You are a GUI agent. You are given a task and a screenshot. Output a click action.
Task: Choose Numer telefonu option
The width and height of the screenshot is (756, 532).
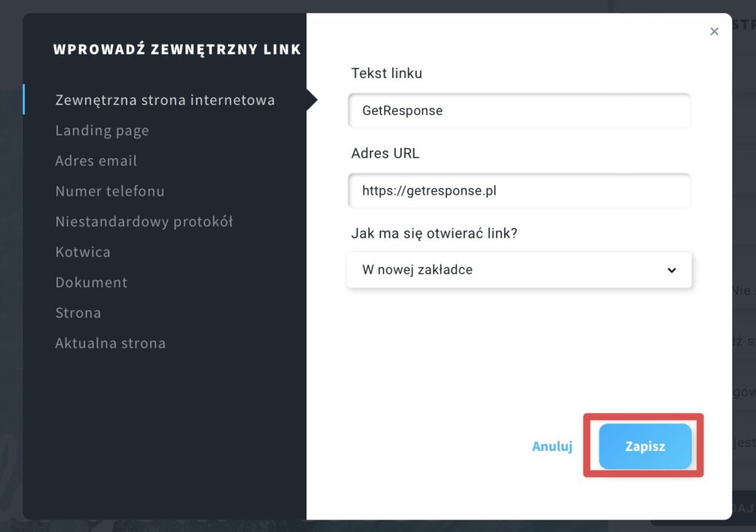(x=110, y=191)
